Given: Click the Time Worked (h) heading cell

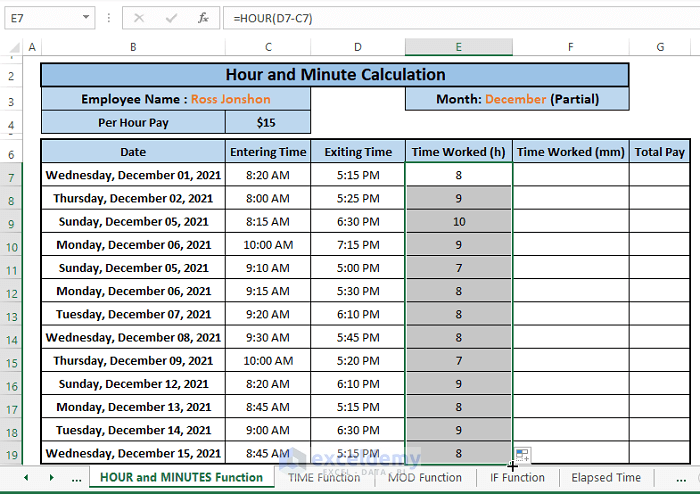Looking at the screenshot, I should coord(458,152).
